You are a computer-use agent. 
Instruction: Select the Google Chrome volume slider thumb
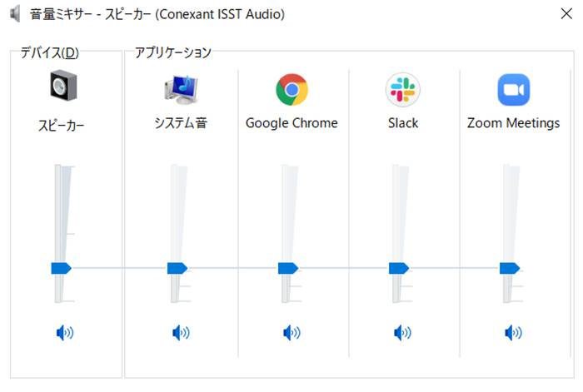point(288,268)
